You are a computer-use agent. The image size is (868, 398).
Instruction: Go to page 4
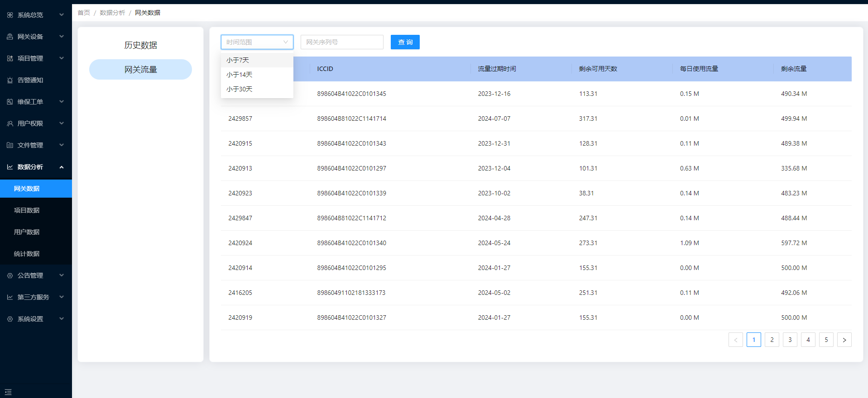point(808,340)
